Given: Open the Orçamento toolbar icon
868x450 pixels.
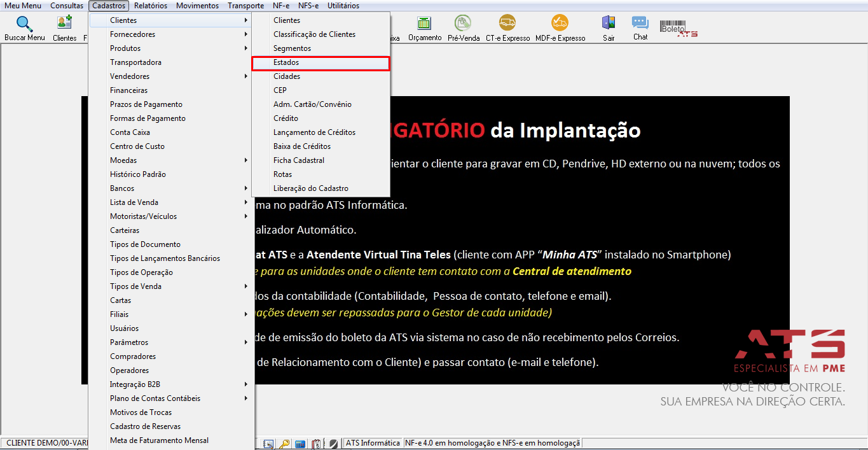Looking at the screenshot, I should coord(424,24).
